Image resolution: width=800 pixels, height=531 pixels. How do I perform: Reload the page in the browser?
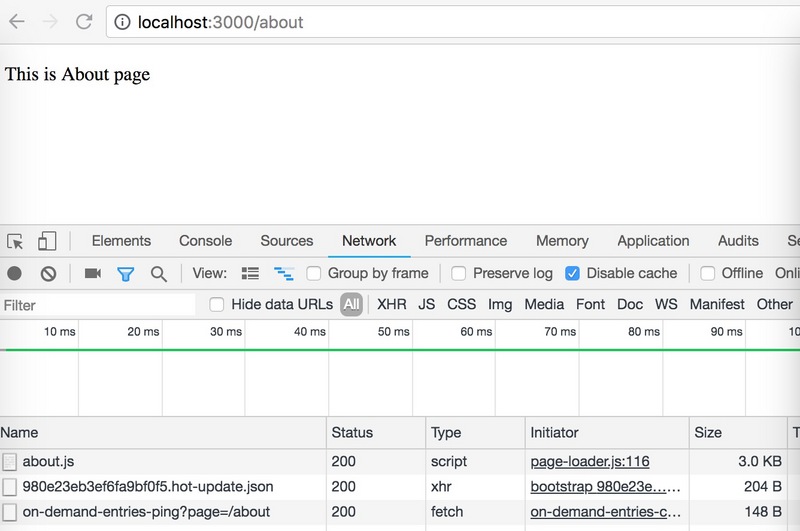tap(84, 21)
